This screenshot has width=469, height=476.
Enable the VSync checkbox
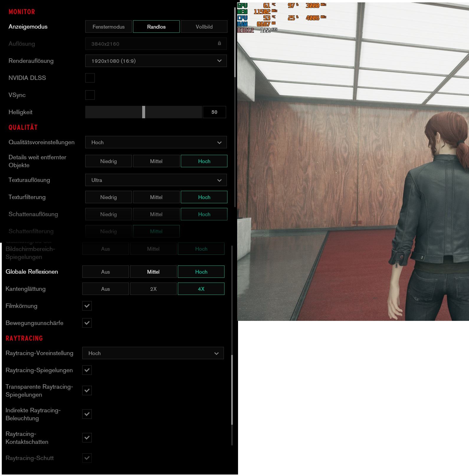90,95
